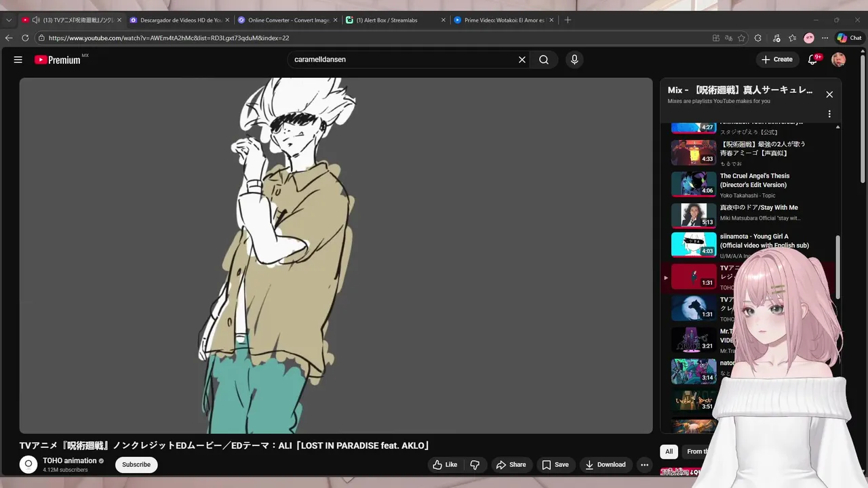Click the address bar URL

tap(170, 38)
